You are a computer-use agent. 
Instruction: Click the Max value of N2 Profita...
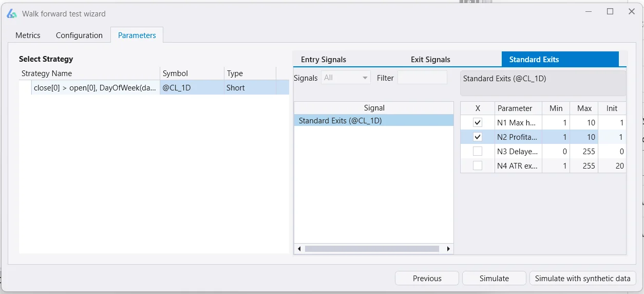coord(584,137)
